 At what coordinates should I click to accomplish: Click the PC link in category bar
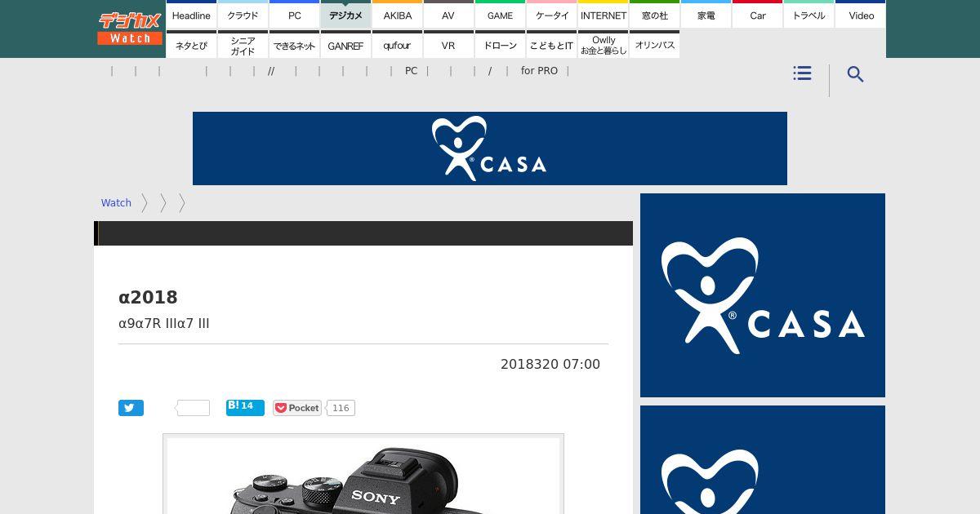[x=411, y=71]
